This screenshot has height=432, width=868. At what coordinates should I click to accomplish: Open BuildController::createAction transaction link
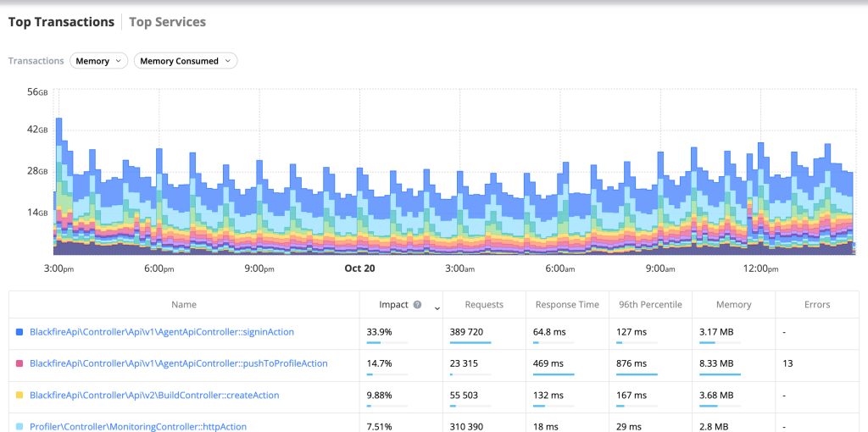154,396
